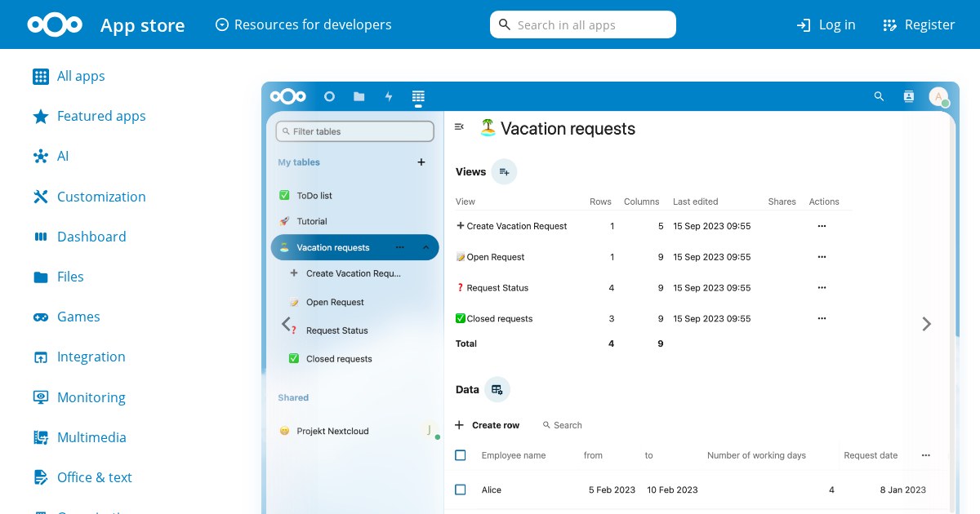Click the Files folder icon in sidebar
The image size is (980, 514).
point(41,277)
